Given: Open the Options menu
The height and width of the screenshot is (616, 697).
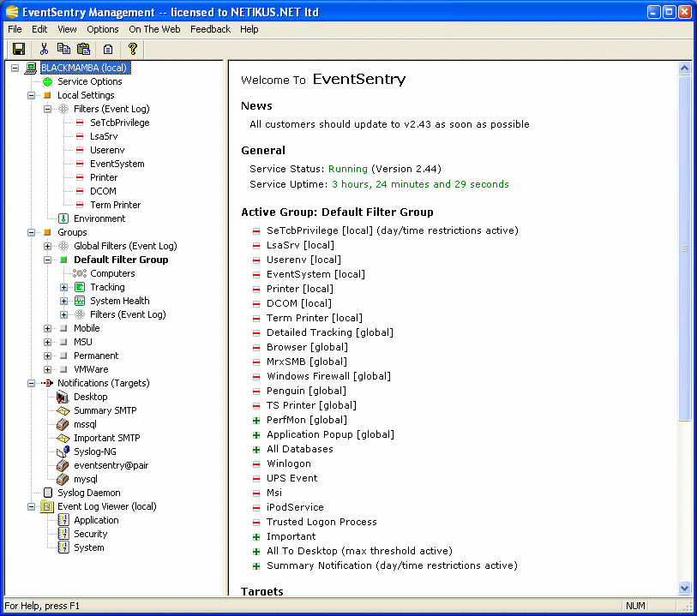Looking at the screenshot, I should coord(103,29).
